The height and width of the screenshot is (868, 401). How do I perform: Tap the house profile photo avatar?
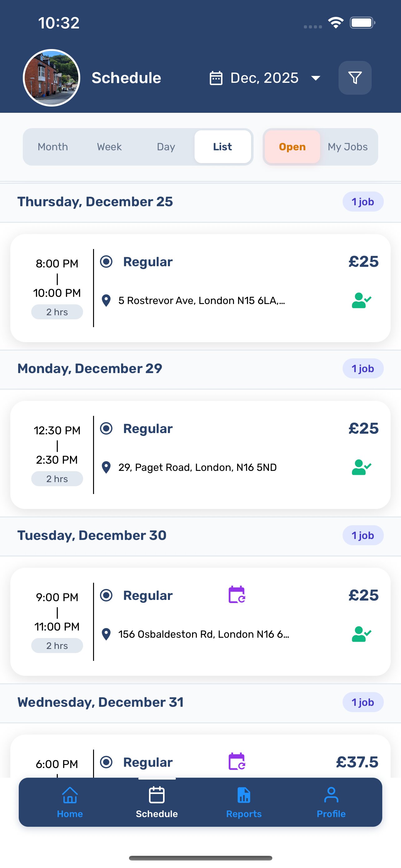[x=52, y=78]
